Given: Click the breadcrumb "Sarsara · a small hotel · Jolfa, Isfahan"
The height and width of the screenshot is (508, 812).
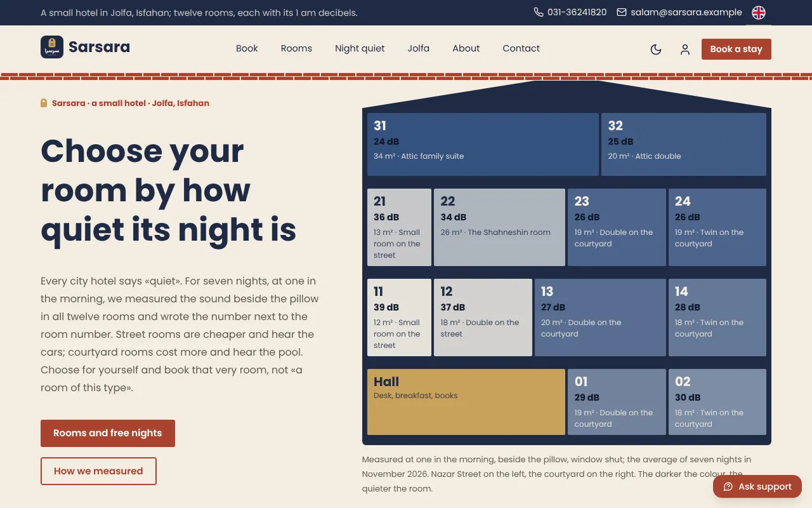Looking at the screenshot, I should click(x=131, y=103).
